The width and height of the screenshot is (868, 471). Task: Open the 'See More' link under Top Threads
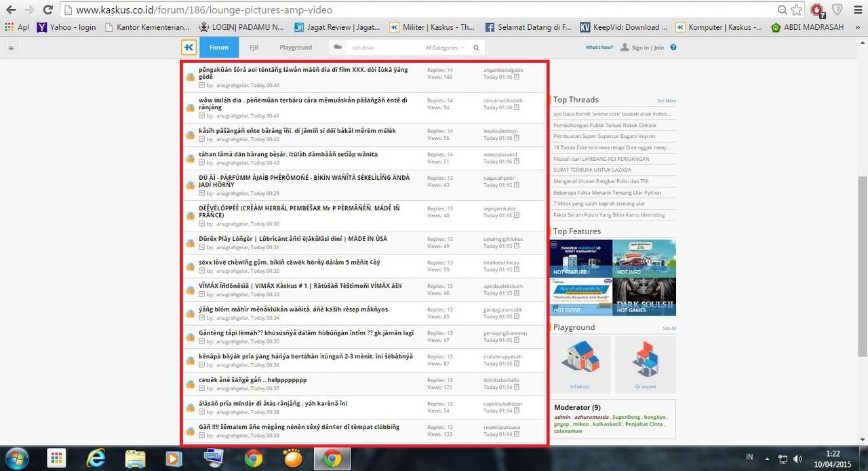coord(666,100)
